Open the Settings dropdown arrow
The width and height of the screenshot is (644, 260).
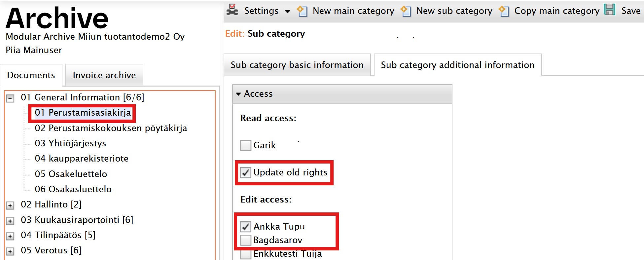point(287,12)
